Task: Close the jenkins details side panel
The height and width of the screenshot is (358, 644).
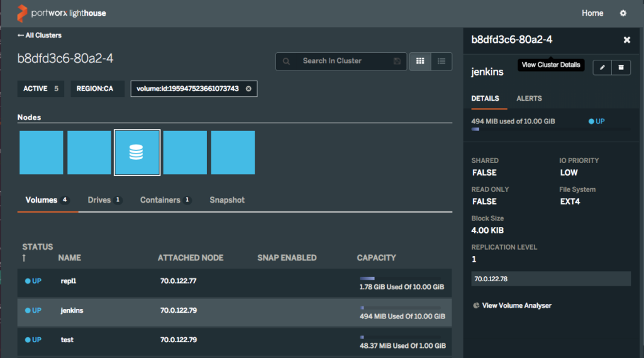Action: click(626, 40)
